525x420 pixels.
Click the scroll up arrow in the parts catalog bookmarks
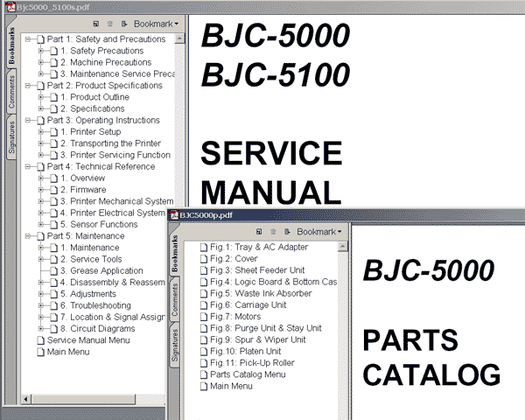342,247
